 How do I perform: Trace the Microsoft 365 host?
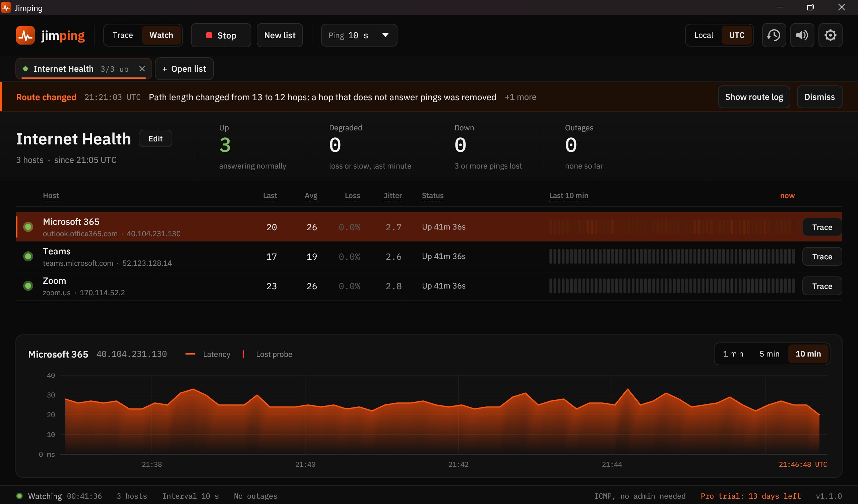coord(822,227)
